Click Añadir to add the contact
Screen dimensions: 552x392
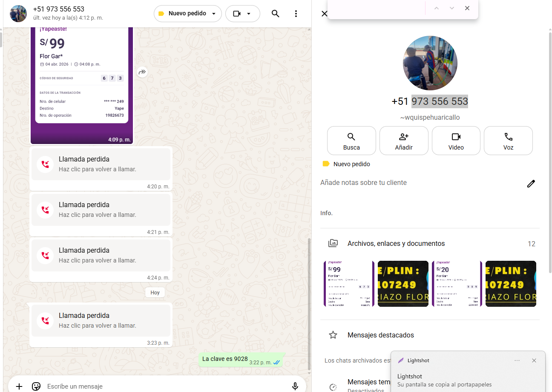click(404, 141)
